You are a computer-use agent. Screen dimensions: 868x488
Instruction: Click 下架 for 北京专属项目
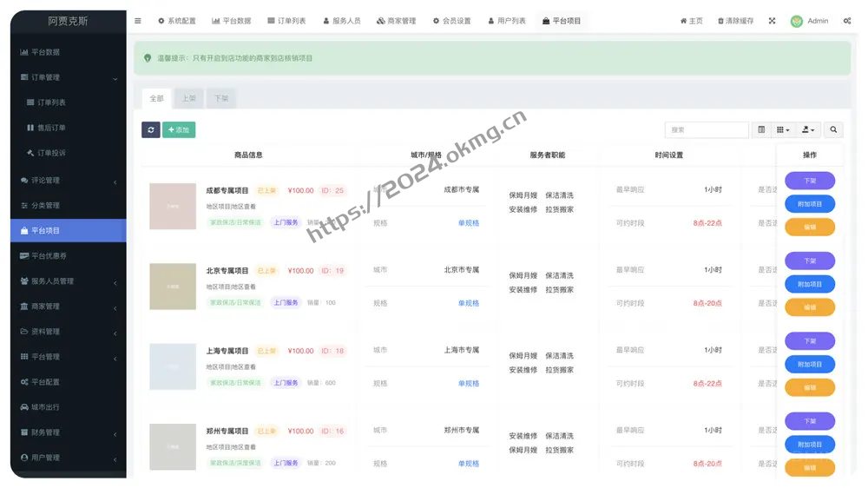(810, 260)
